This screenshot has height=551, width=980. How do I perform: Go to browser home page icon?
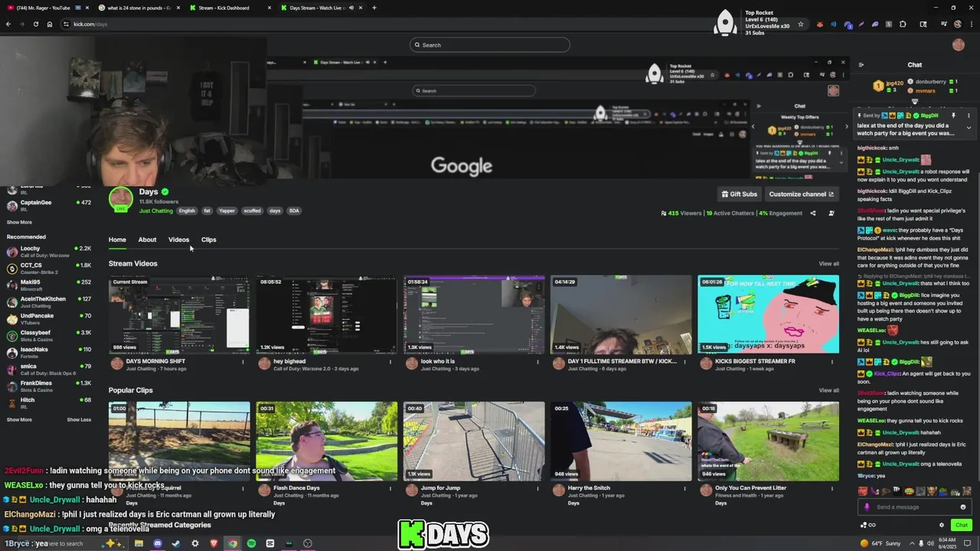[x=50, y=24]
